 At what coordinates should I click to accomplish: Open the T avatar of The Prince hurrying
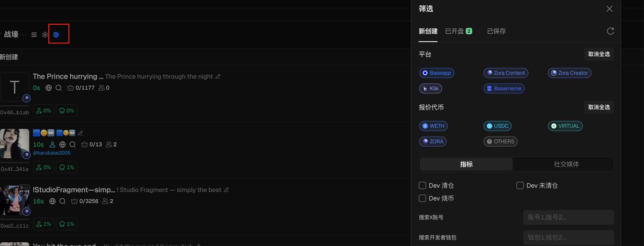(14, 87)
